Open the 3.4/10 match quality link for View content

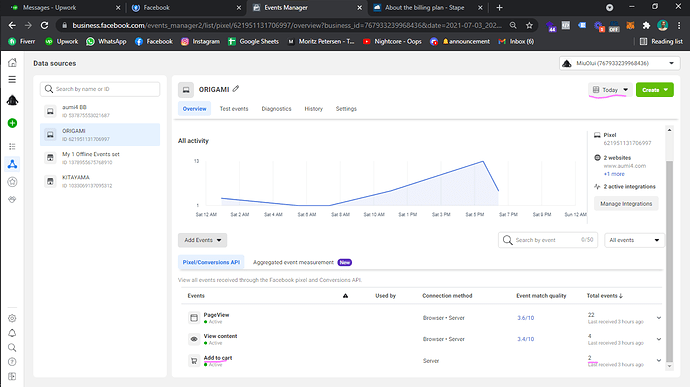(x=525, y=339)
